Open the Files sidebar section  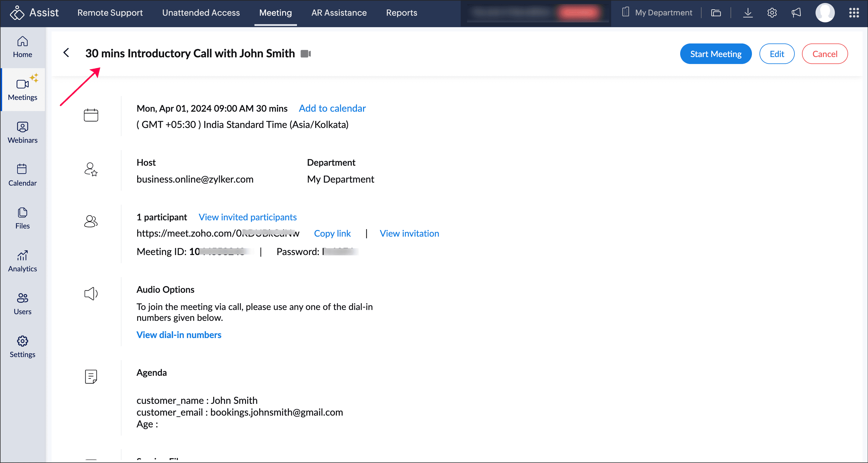(22, 218)
